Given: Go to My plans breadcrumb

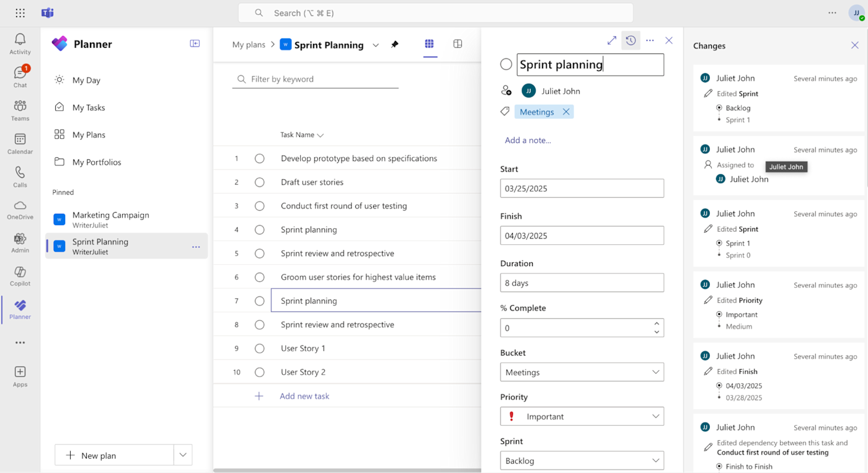Looking at the screenshot, I should coord(249,45).
